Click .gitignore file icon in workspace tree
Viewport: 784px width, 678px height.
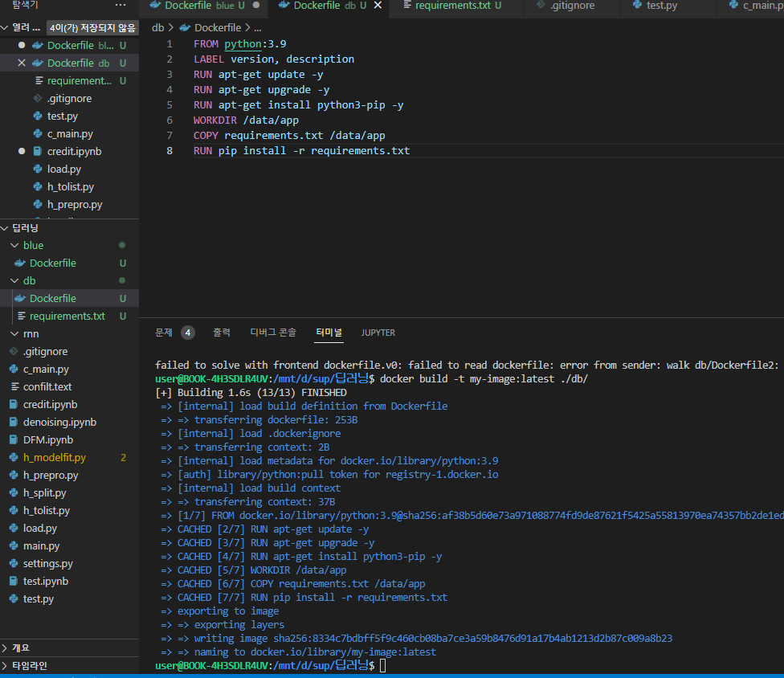(x=14, y=352)
